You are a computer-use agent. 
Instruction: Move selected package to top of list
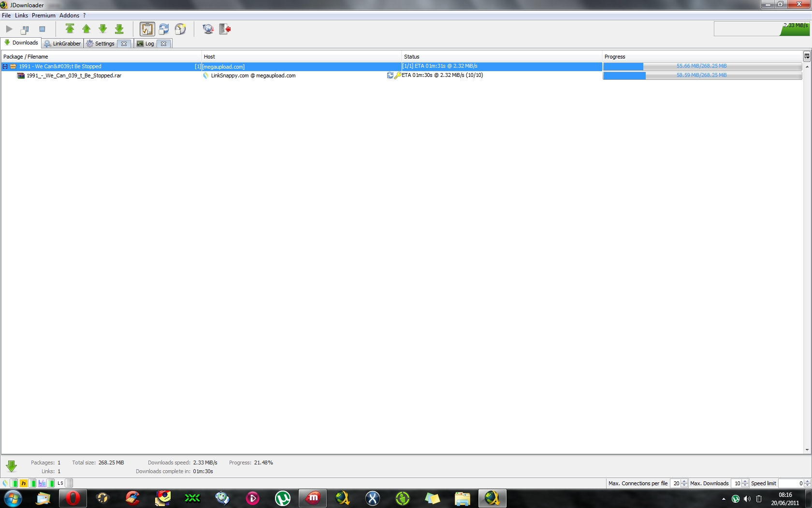point(70,29)
